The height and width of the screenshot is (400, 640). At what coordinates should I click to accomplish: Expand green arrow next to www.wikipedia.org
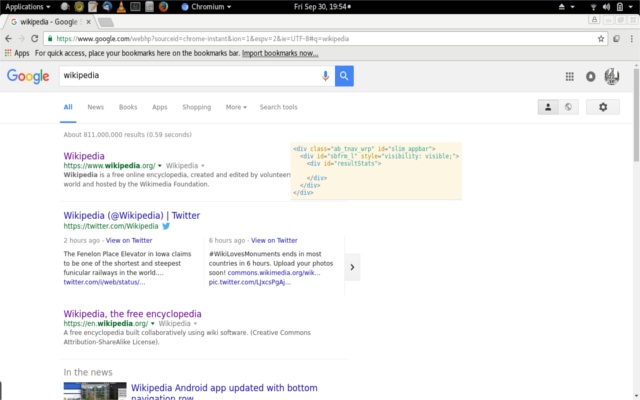click(160, 166)
